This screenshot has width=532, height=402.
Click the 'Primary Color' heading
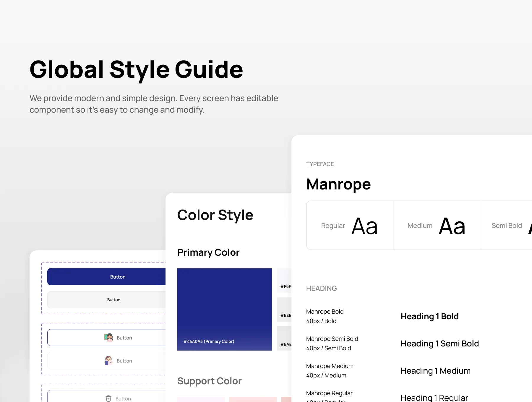pyautogui.click(x=208, y=252)
